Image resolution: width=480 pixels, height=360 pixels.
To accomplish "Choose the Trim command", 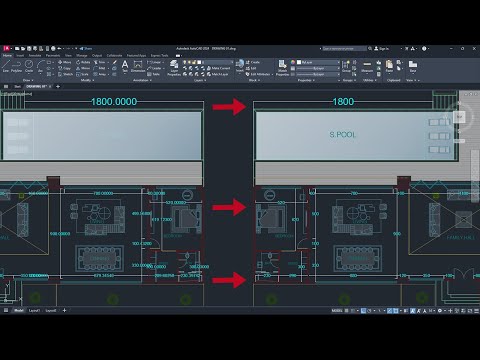I will pyautogui.click(x=100, y=62).
